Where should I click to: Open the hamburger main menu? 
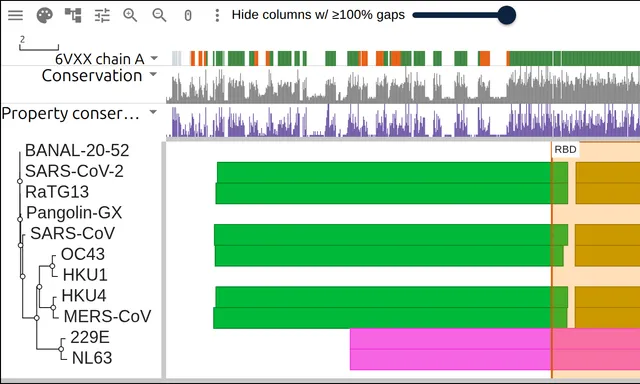point(16,15)
